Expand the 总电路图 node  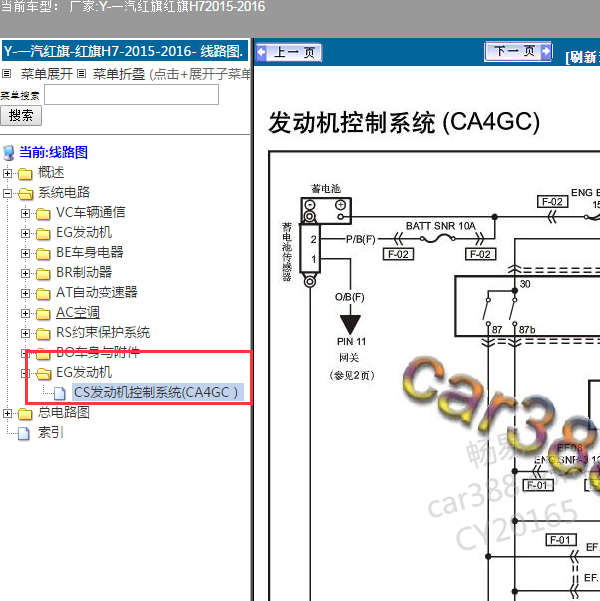7,413
